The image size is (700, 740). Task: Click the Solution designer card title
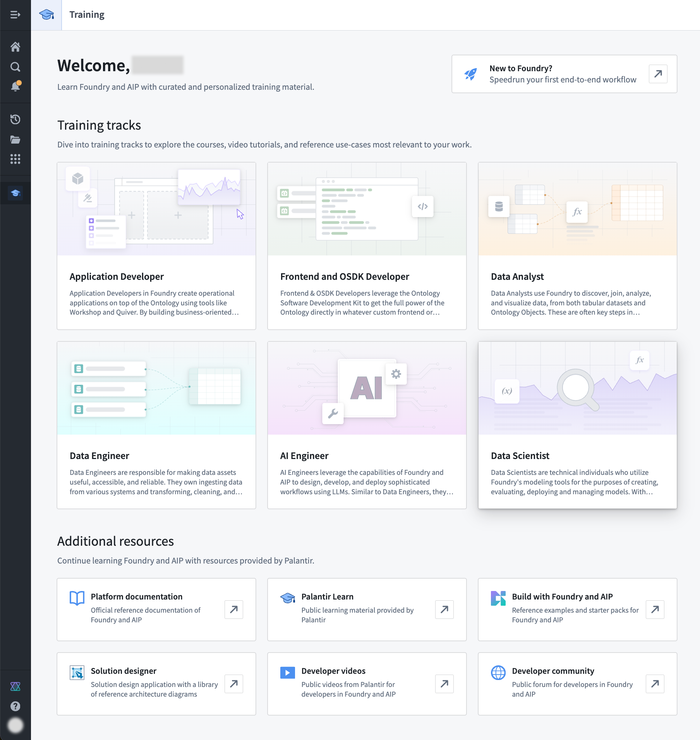[124, 671]
